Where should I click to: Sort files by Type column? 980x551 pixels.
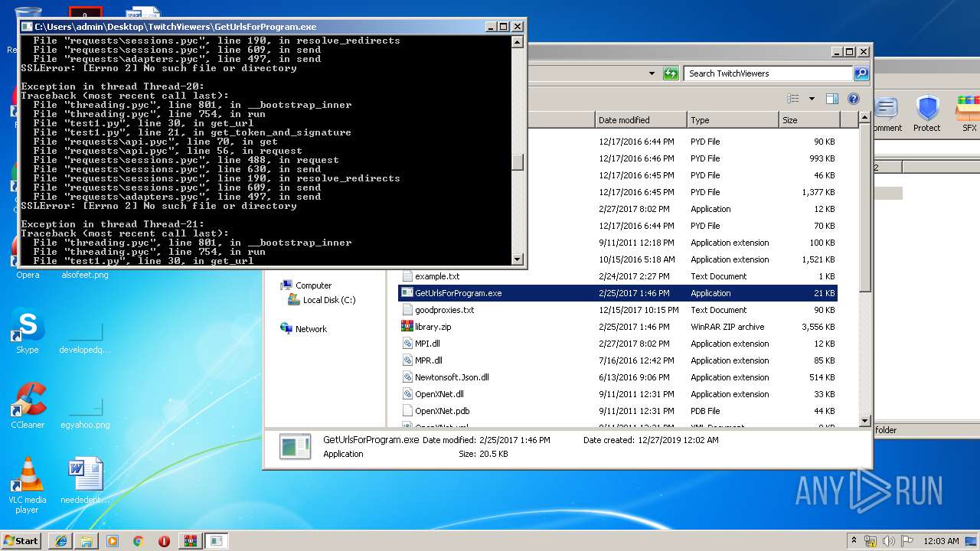[733, 120]
